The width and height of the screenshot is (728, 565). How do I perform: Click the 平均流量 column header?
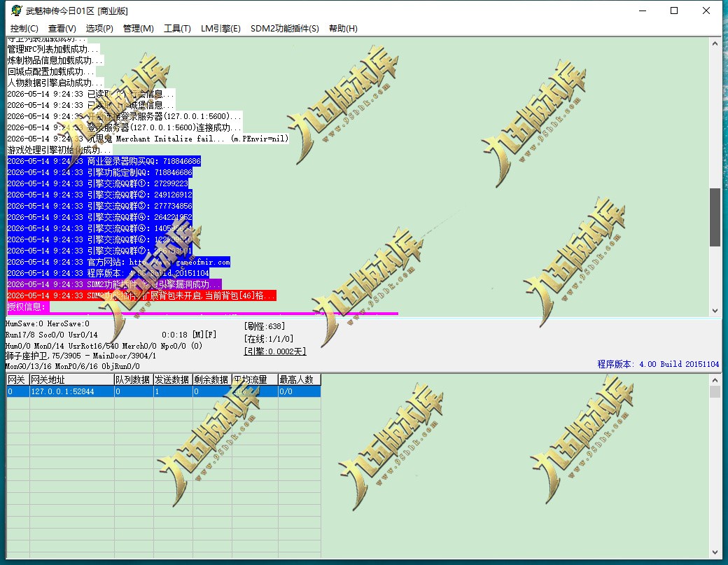coord(255,379)
